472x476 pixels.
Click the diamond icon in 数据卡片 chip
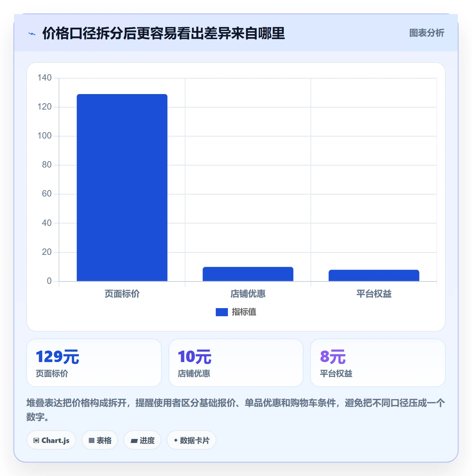(x=176, y=440)
